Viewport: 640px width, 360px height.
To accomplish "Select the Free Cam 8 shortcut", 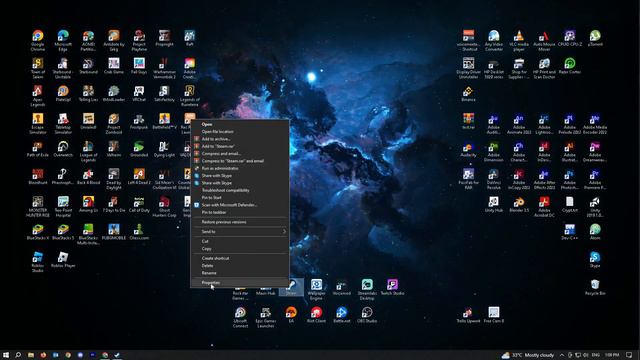I will [493, 315].
